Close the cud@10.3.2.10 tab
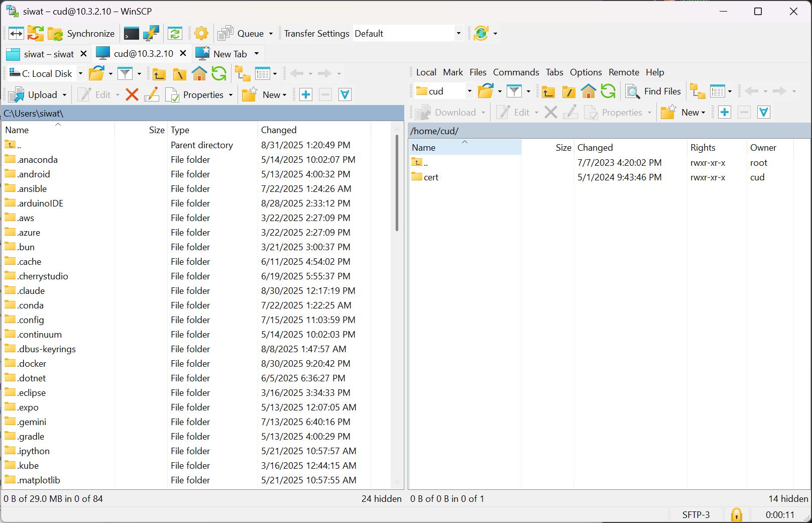This screenshot has width=812, height=523. tap(183, 53)
